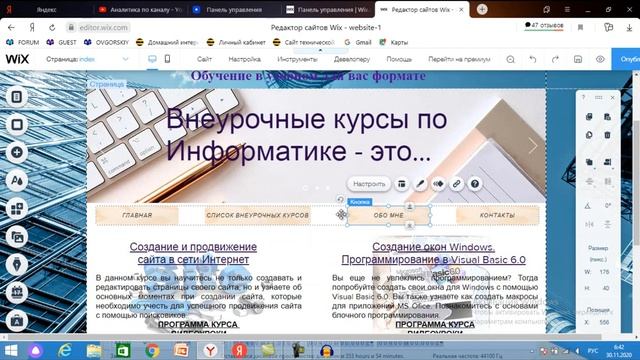Open the Bookings calendar icon in sidebar
640x360 pixels.
point(17,293)
